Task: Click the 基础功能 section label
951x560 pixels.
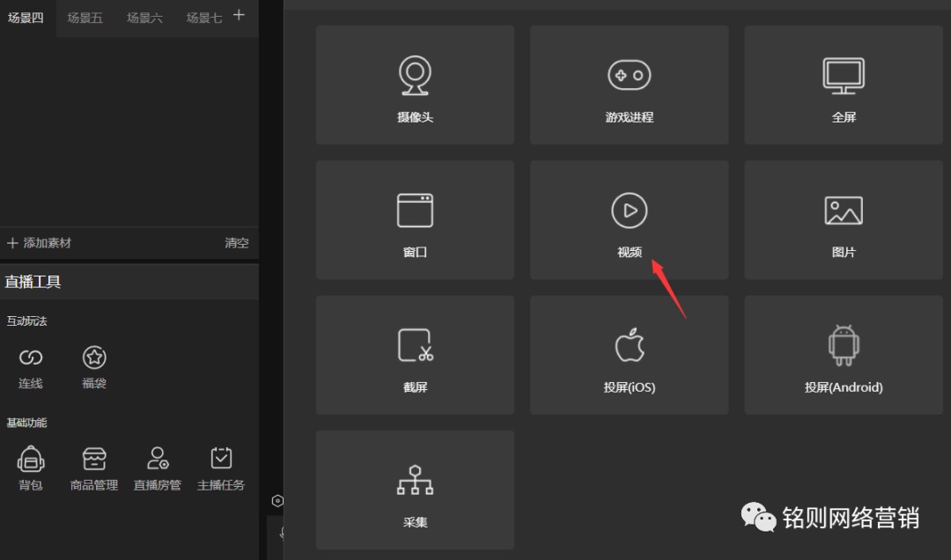Action: click(x=26, y=423)
